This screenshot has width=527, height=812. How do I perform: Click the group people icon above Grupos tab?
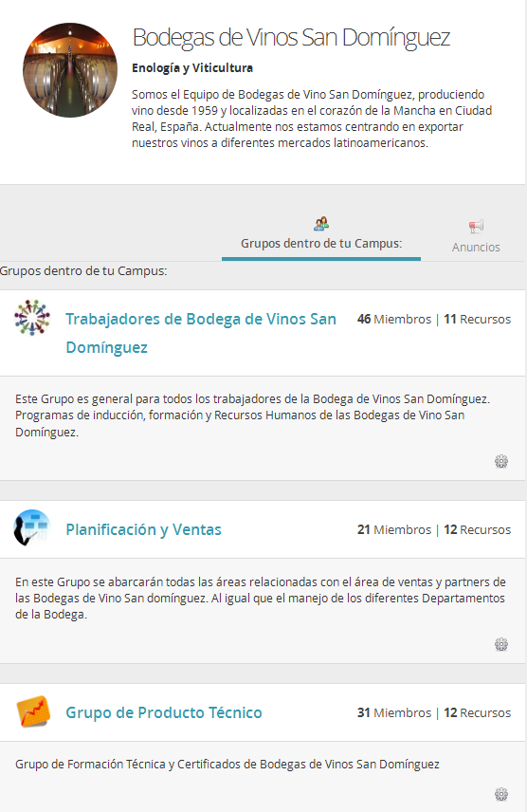click(321, 224)
